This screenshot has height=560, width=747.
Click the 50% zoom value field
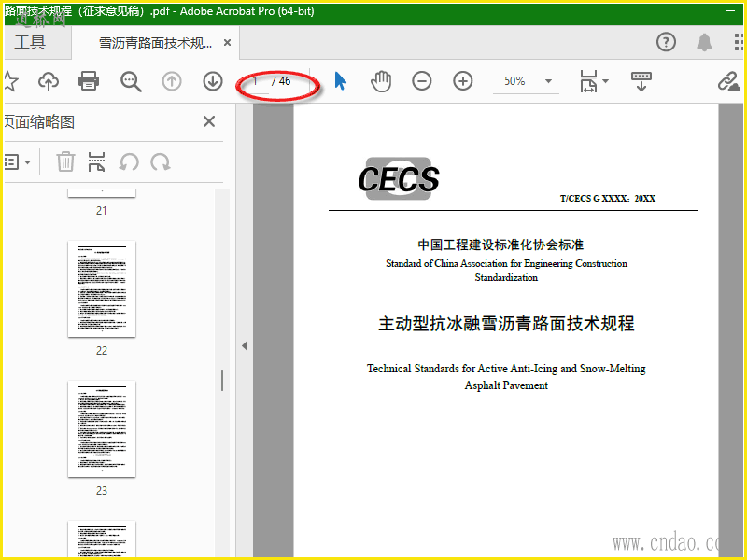coord(515,81)
